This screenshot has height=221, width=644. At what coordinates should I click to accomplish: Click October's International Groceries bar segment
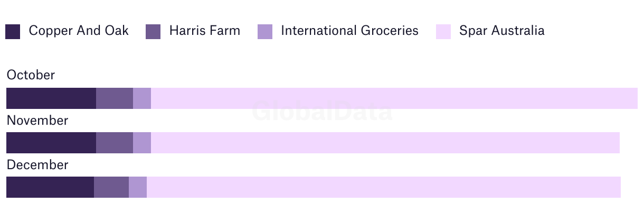point(142,98)
